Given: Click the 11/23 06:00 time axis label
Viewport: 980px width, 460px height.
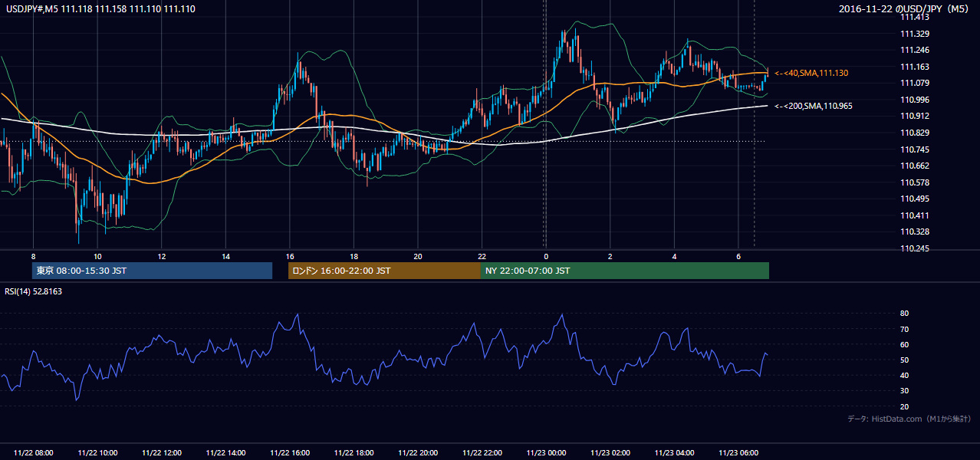Looking at the screenshot, I should coord(738,453).
